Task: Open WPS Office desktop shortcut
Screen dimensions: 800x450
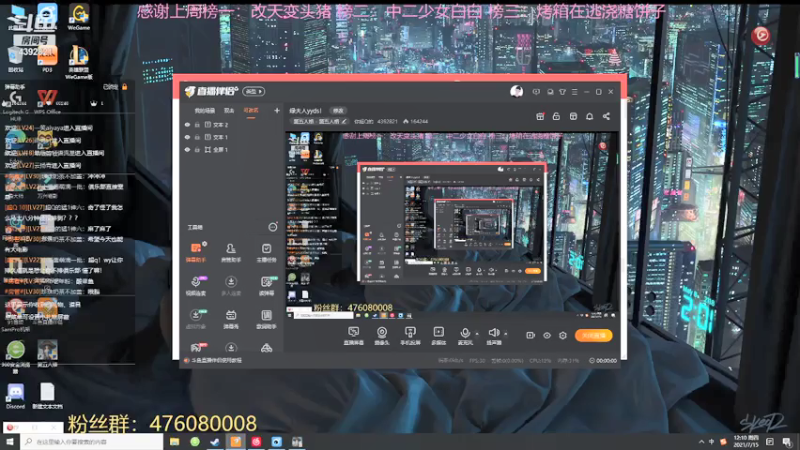Action: click(x=47, y=101)
